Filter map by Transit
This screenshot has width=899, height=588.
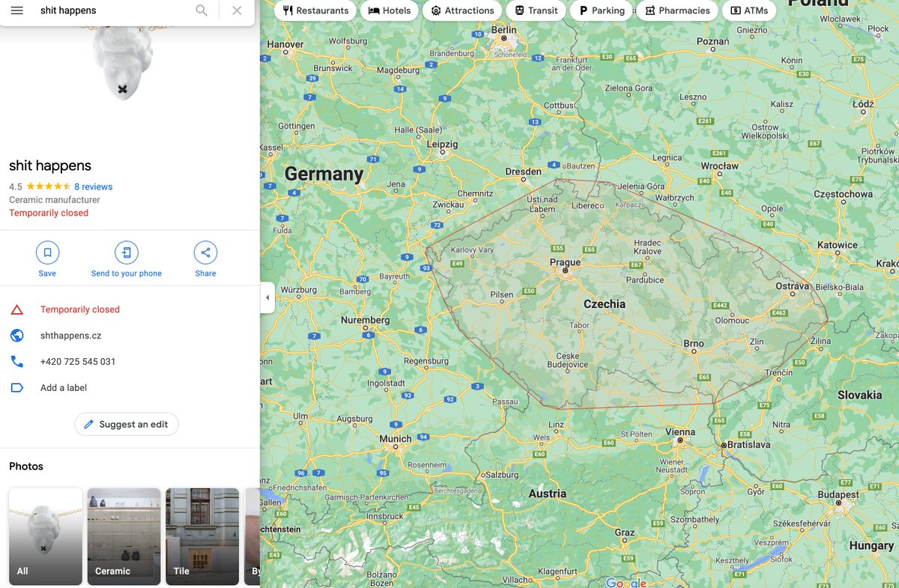(x=536, y=10)
